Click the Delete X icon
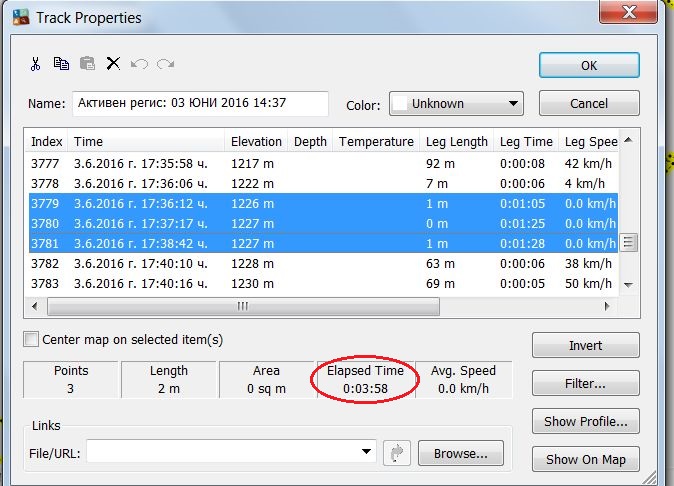 (x=113, y=64)
